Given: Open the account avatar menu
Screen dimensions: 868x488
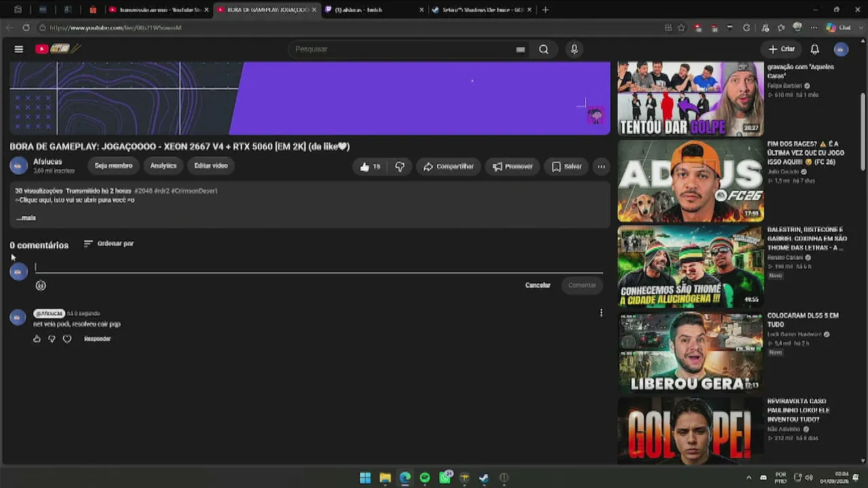Looking at the screenshot, I should [x=841, y=49].
